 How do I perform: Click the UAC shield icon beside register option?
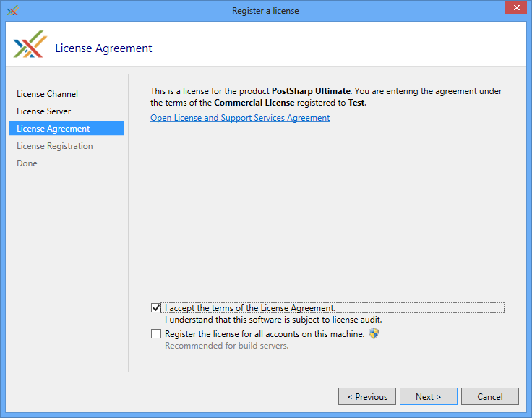pos(374,333)
